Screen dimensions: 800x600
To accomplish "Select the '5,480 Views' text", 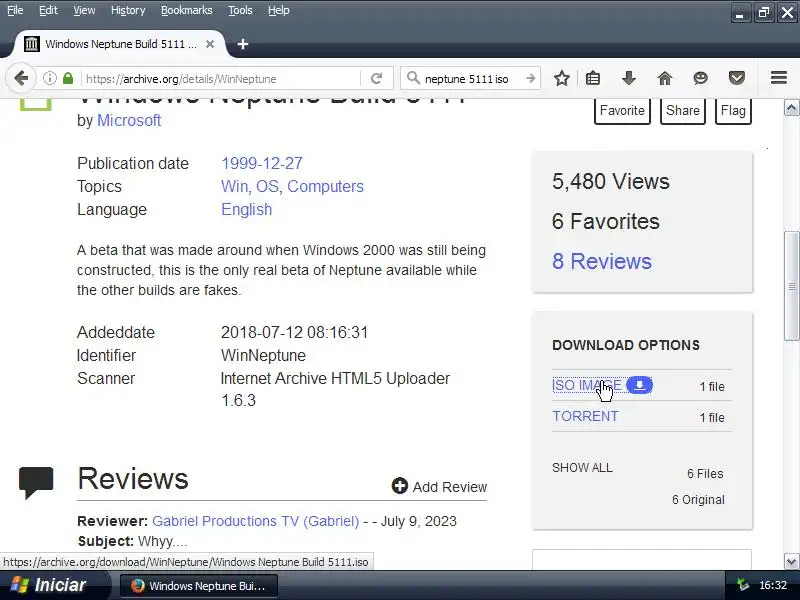I will click(611, 182).
